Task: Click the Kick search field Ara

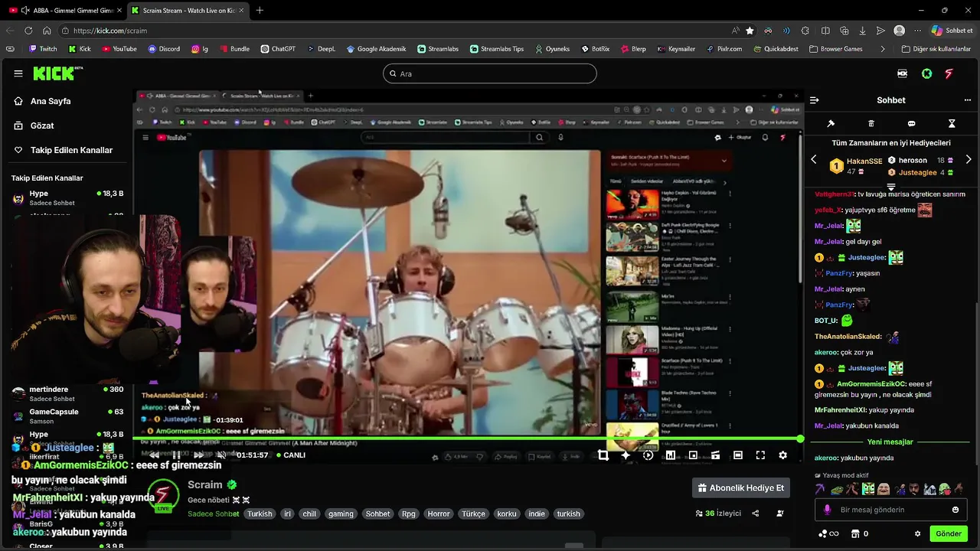Action: click(490, 73)
